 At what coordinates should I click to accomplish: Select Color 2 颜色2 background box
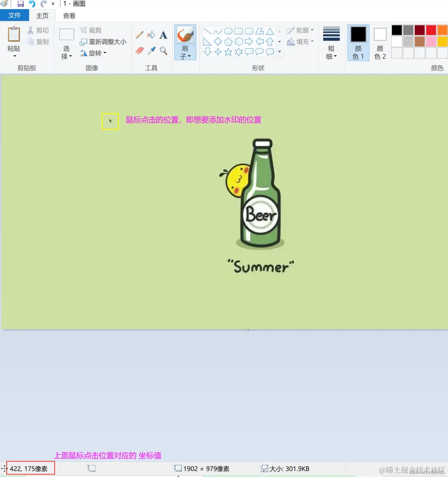(x=380, y=43)
